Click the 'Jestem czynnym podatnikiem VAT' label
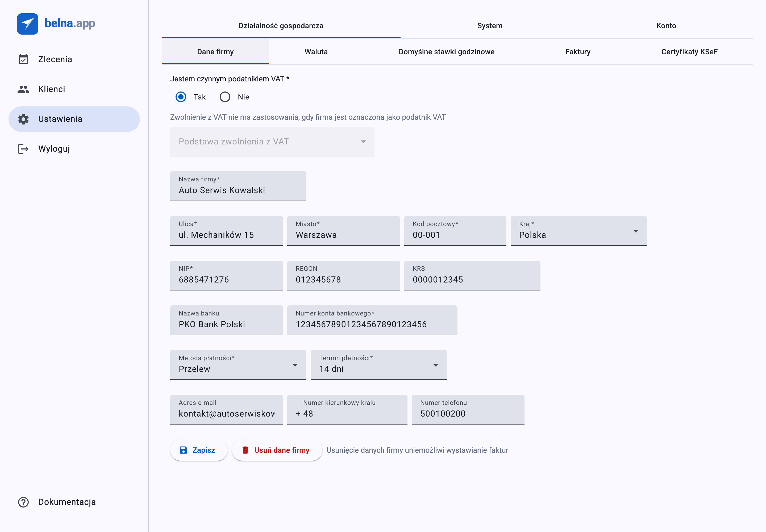Viewport: 766px width, 532px height. pos(230,79)
